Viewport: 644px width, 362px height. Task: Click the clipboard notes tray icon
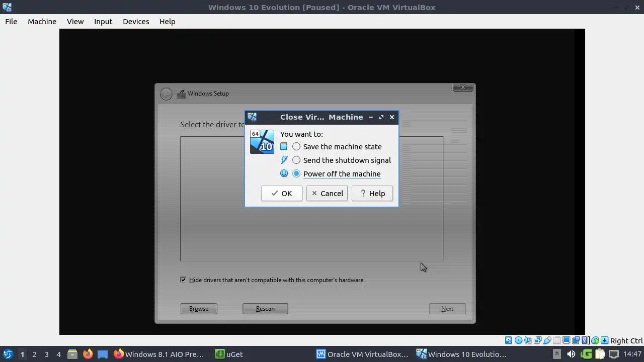(x=600, y=354)
